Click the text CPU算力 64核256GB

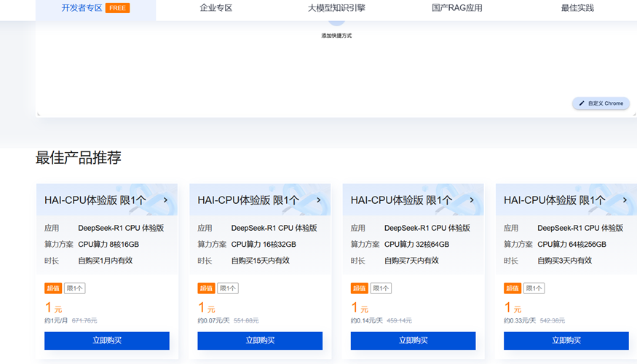[x=571, y=245]
